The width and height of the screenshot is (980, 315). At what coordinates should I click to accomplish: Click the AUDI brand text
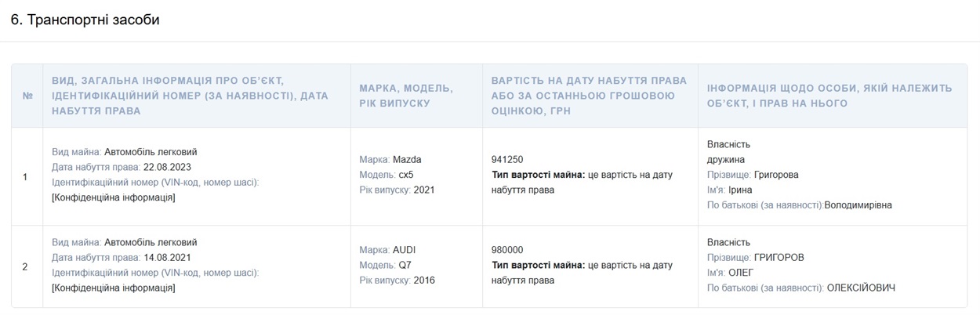coord(404,250)
